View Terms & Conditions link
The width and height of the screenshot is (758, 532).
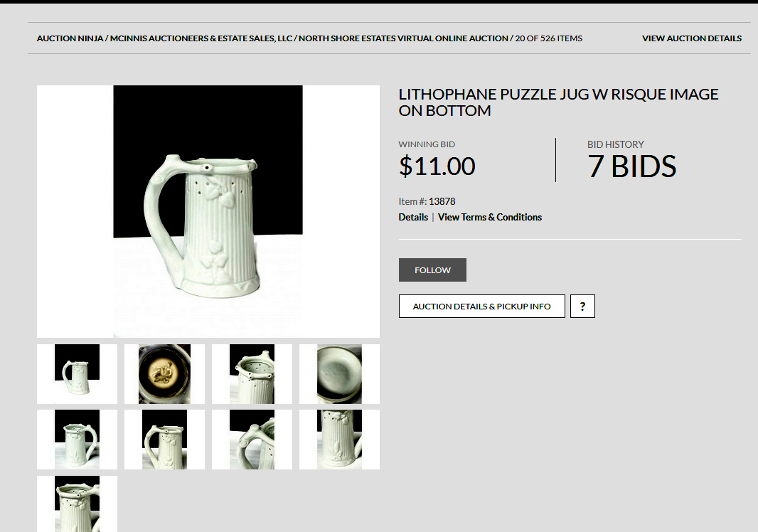tap(490, 217)
